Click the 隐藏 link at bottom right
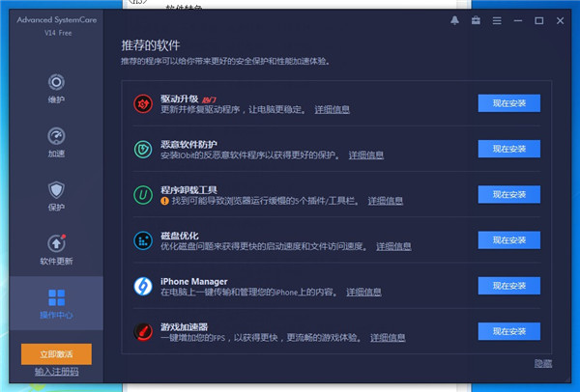580x392 pixels. tap(543, 363)
